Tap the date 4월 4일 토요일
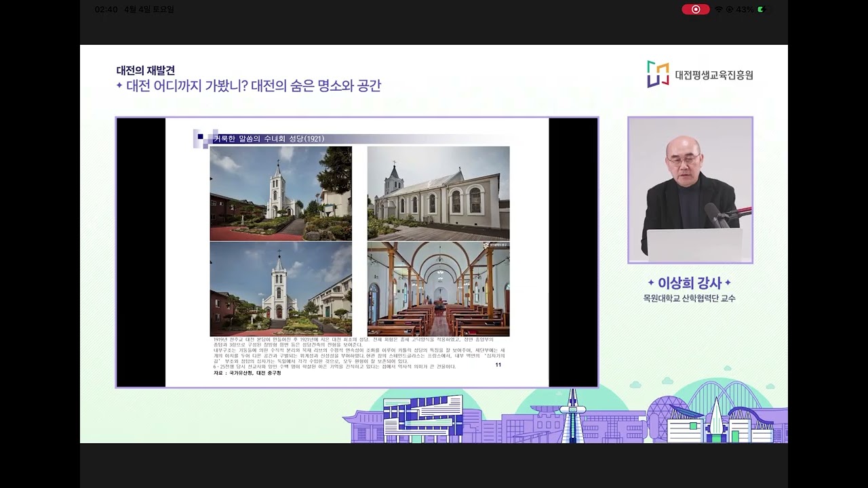868x488 pixels. point(149,9)
